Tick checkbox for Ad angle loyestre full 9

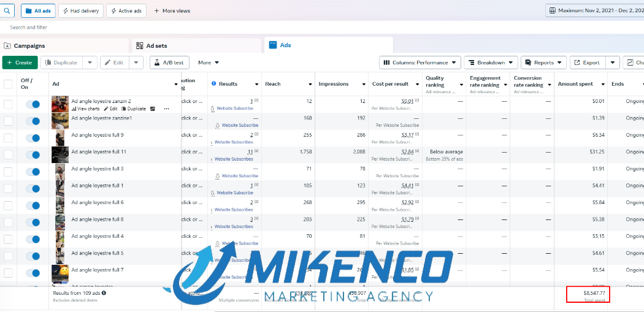(x=8, y=138)
